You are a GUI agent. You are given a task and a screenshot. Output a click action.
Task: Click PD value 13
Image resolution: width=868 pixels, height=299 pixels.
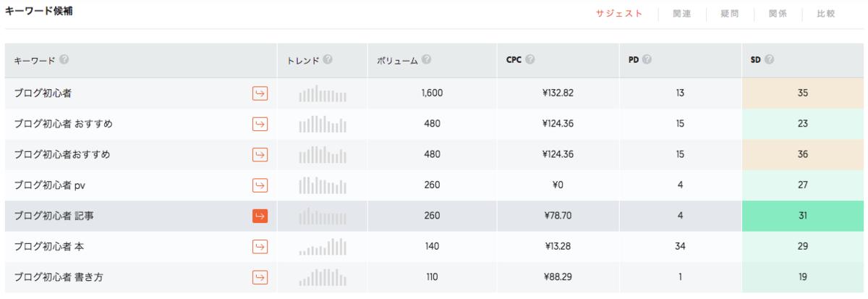(x=680, y=93)
